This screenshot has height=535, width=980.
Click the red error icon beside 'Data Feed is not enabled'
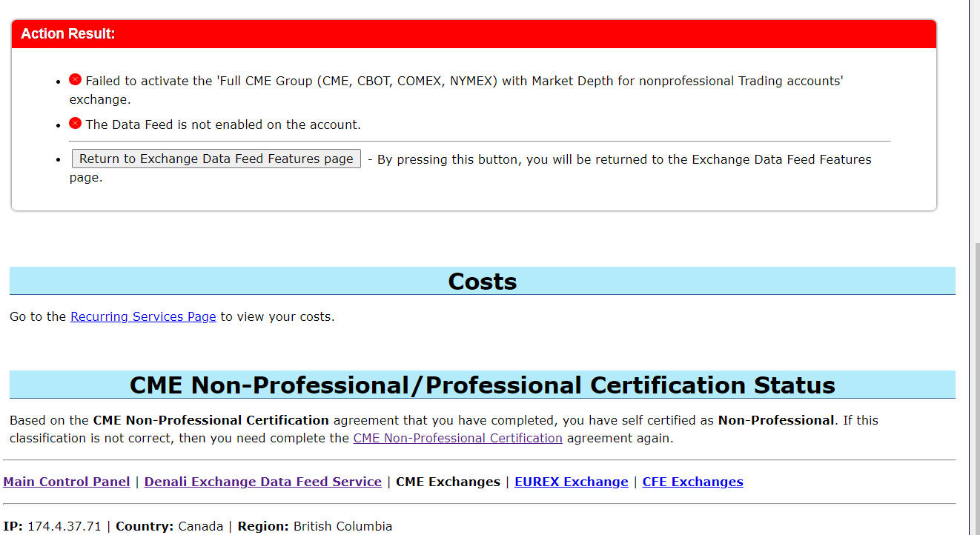pyautogui.click(x=76, y=123)
